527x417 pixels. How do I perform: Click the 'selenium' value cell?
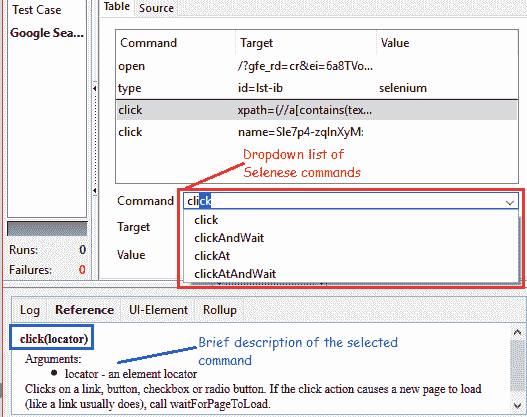pyautogui.click(x=403, y=88)
